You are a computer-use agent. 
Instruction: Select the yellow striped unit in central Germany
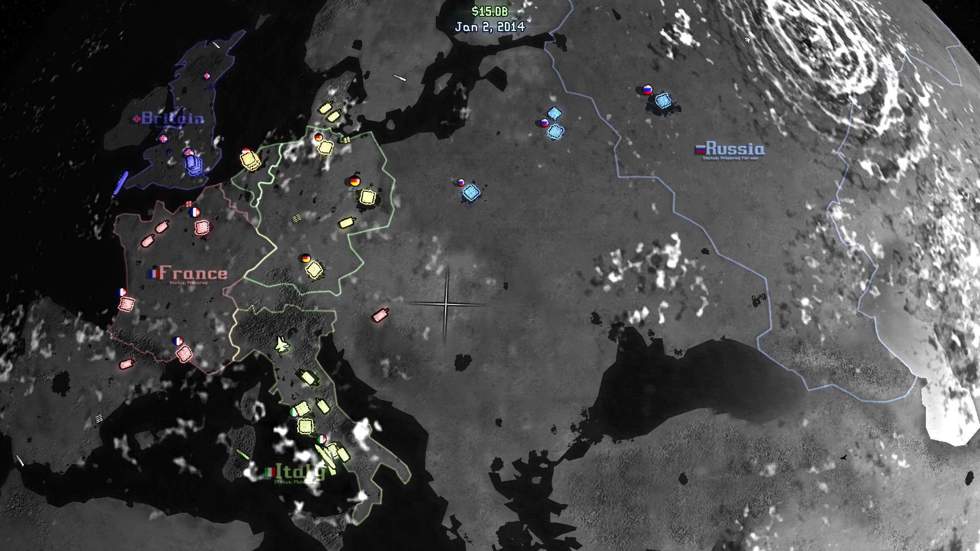click(x=297, y=218)
